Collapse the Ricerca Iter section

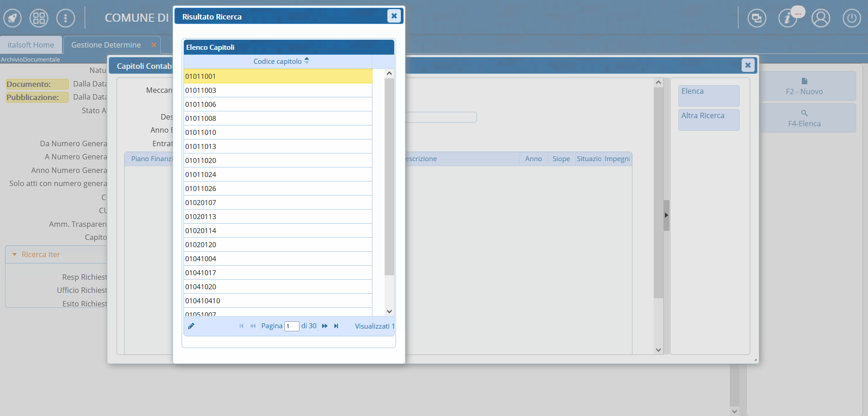pyautogui.click(x=15, y=254)
